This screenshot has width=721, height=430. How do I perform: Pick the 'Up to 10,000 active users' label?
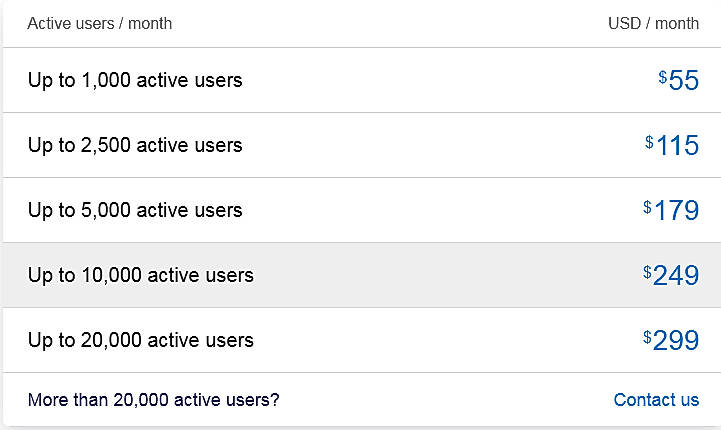pos(141,275)
